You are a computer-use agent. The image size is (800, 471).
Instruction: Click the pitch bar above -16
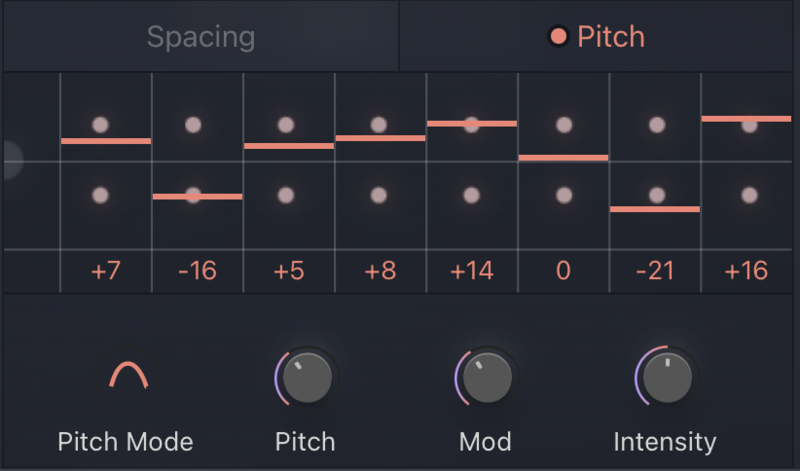(x=197, y=196)
